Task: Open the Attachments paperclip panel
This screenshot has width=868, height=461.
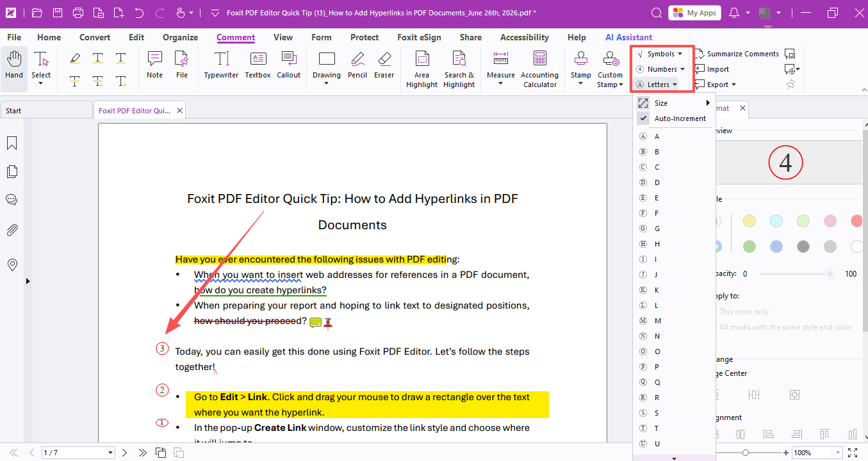Action: (12, 230)
